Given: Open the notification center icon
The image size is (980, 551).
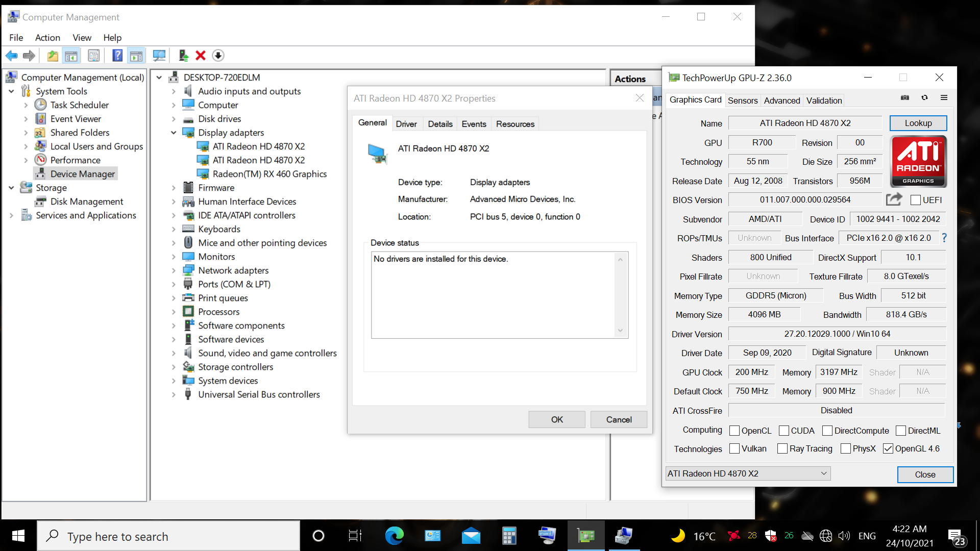Looking at the screenshot, I should coord(957,537).
